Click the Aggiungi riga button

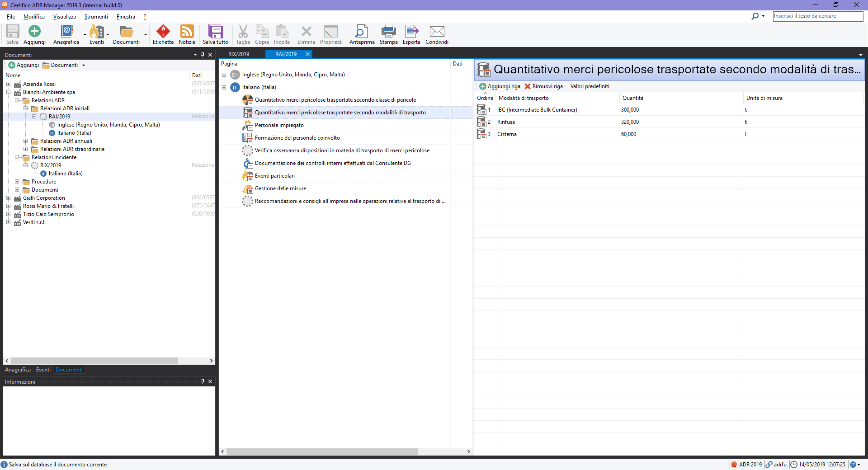[x=500, y=86]
